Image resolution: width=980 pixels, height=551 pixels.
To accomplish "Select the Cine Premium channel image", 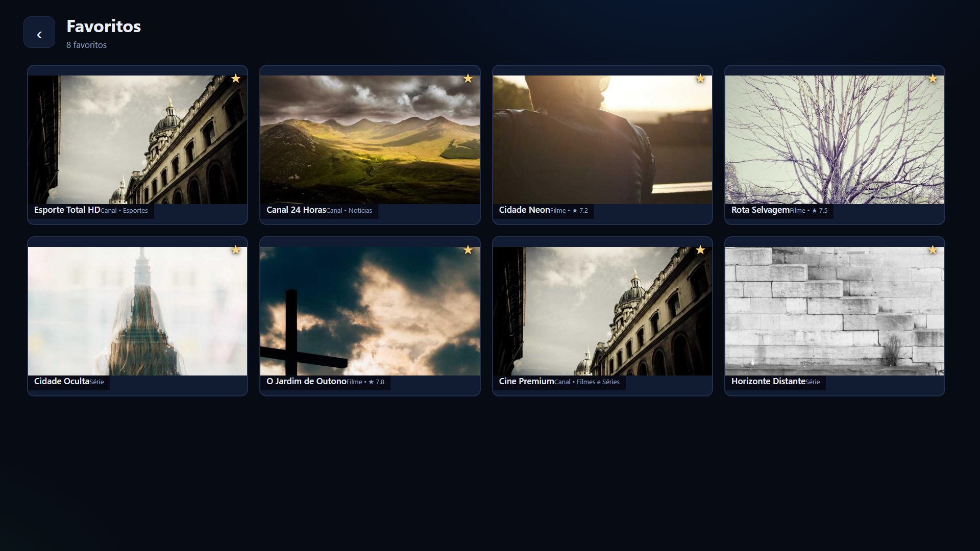I will tap(602, 311).
